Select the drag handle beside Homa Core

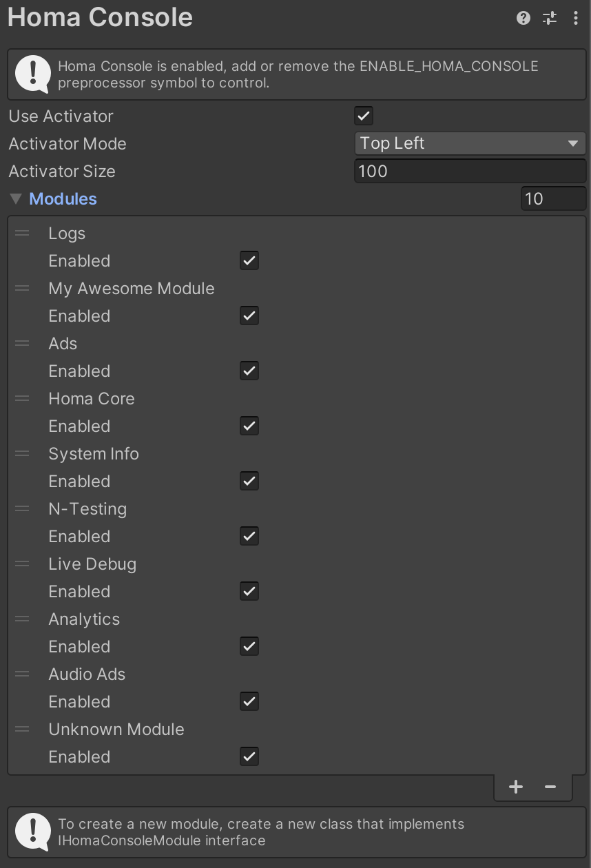click(23, 399)
